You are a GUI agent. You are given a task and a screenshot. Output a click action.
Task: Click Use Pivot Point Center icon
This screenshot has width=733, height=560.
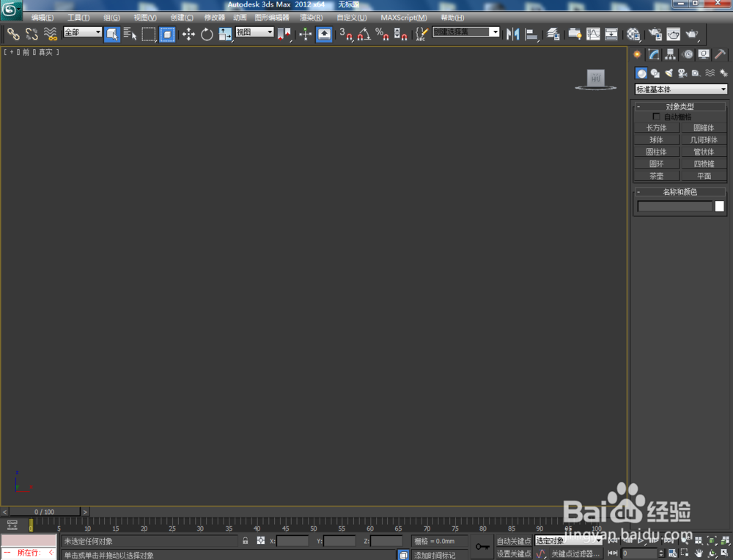[x=284, y=34]
